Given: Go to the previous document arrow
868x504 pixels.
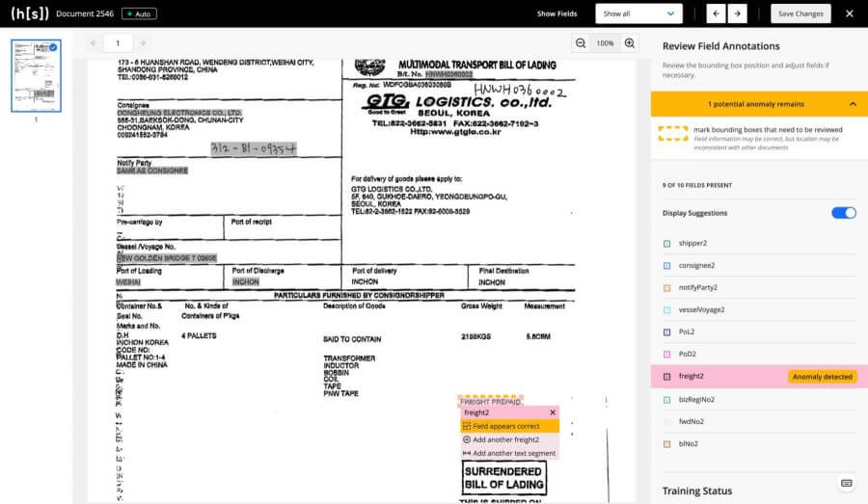Looking at the screenshot, I should point(715,13).
